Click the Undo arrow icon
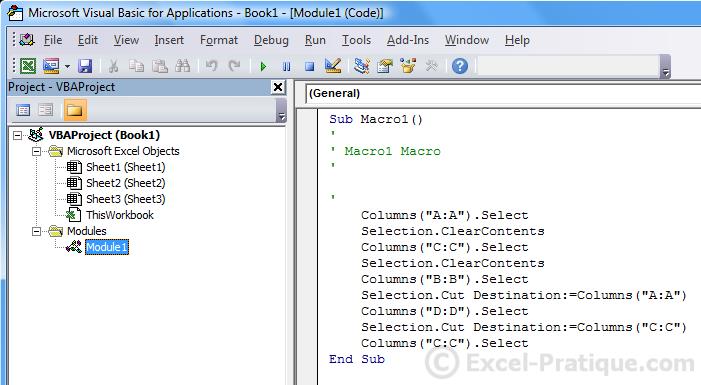The height and width of the screenshot is (385, 701). point(211,66)
